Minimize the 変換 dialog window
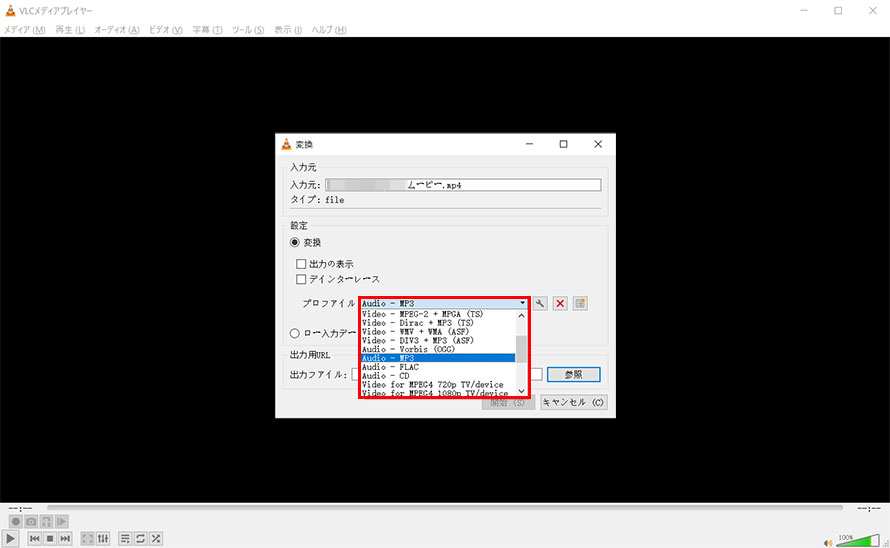Viewport: 890px width, 548px height. (529, 144)
